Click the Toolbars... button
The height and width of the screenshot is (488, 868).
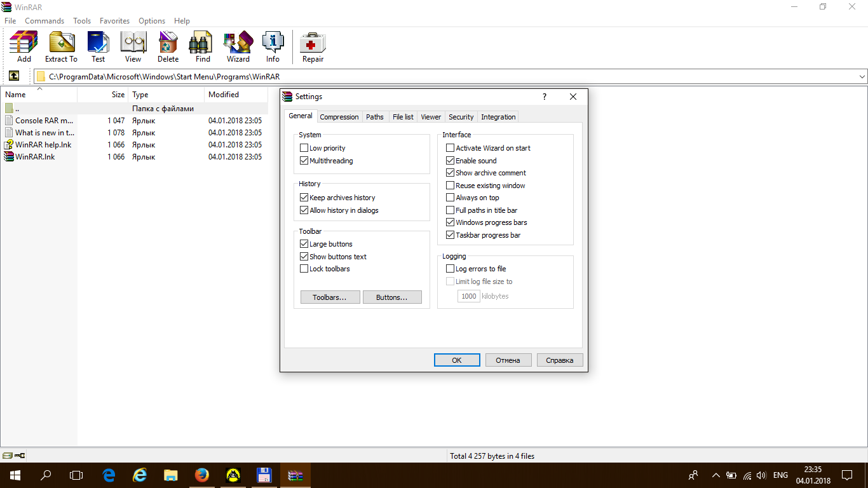[x=330, y=297]
